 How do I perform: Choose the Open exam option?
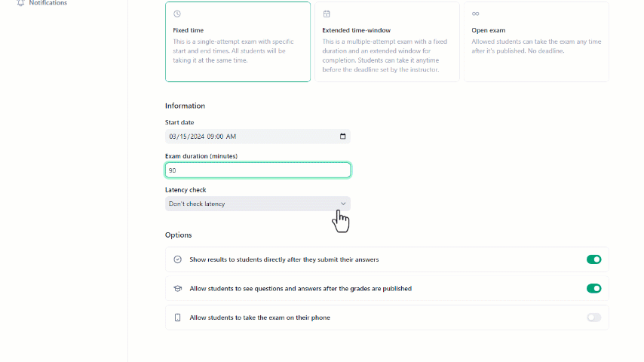[536, 42]
